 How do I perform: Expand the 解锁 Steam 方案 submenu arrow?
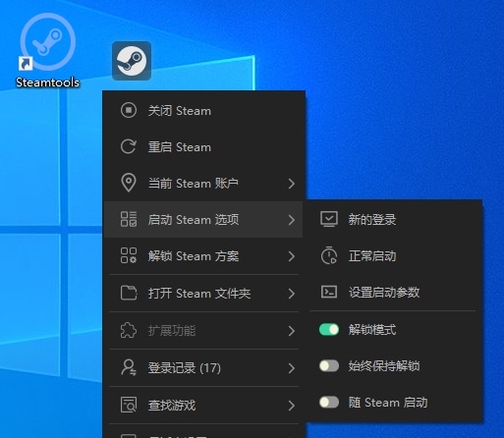(x=292, y=256)
